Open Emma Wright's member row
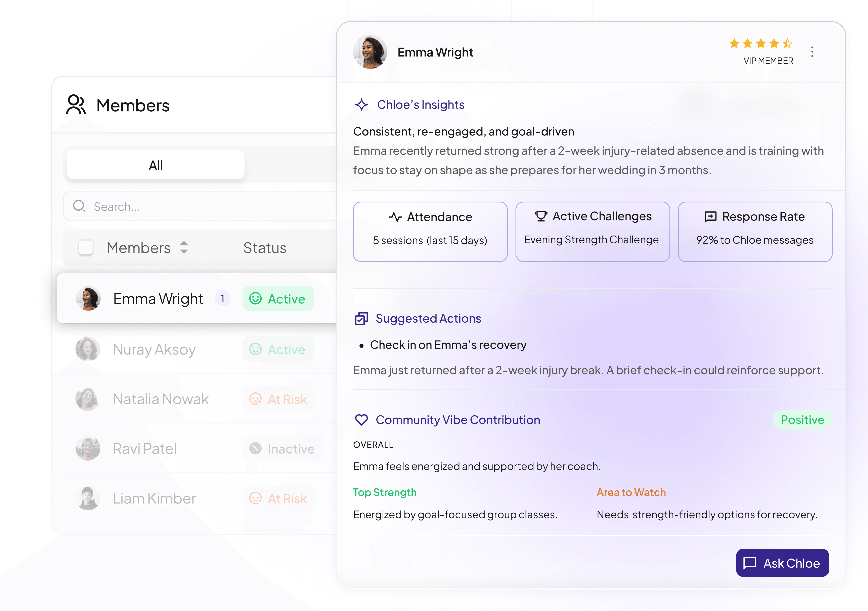This screenshot has width=868, height=611. coord(158,299)
